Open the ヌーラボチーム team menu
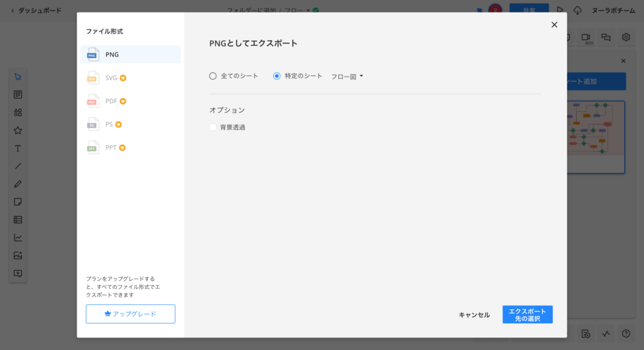 click(x=613, y=10)
